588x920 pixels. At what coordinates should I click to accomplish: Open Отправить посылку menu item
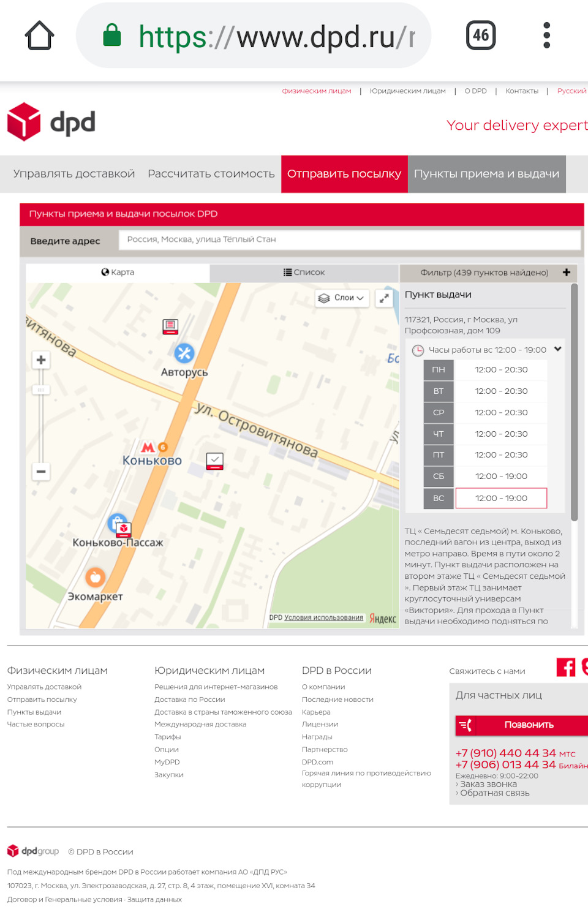(344, 174)
